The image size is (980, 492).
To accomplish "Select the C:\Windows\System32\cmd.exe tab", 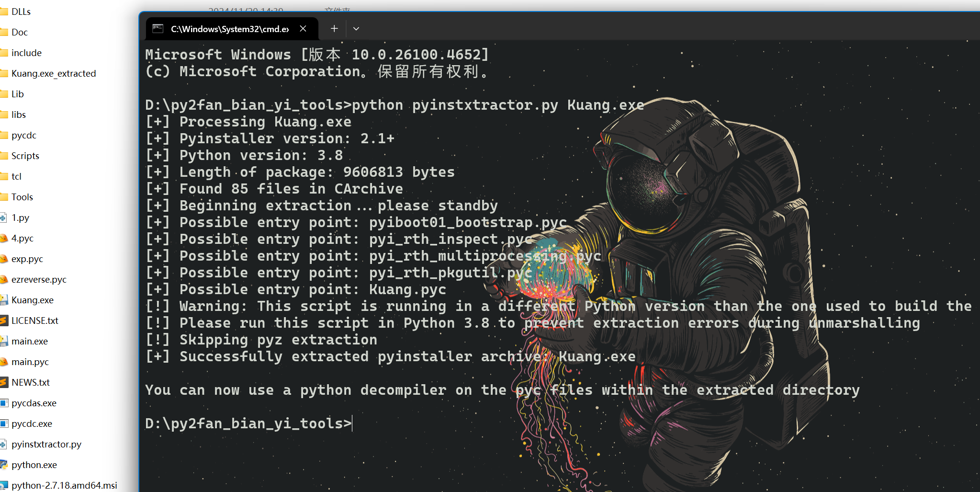I will point(232,29).
